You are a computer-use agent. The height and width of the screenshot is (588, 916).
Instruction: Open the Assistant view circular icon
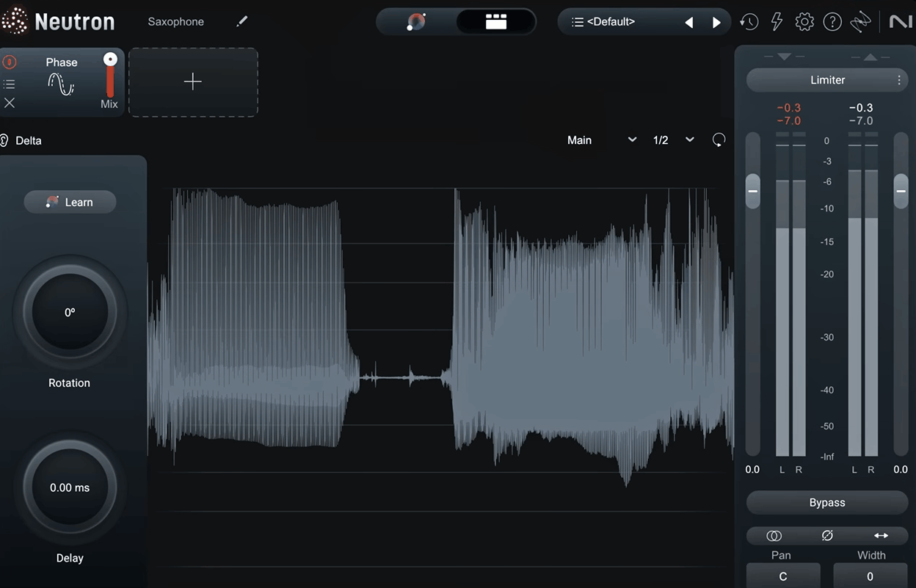pyautogui.click(x=416, y=22)
